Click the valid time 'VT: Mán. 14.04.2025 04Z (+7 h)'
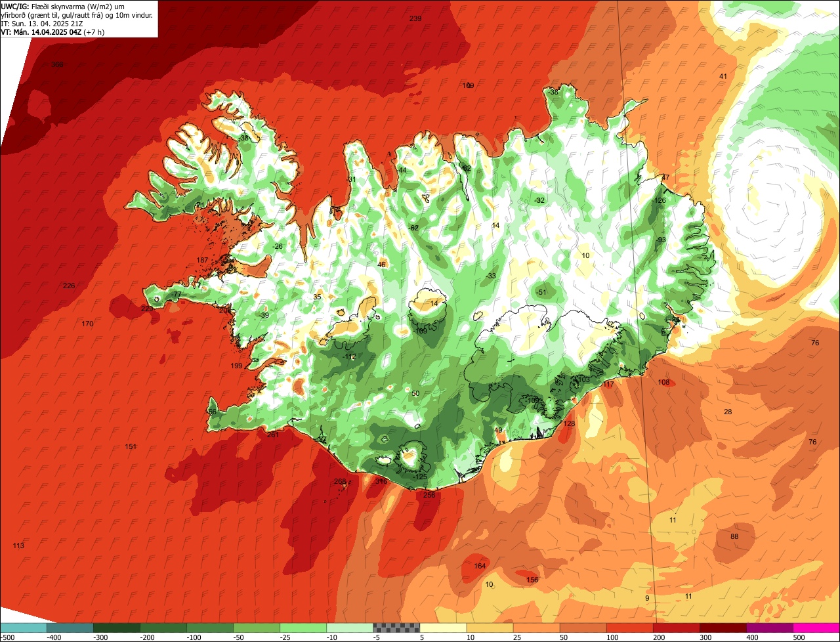840x642 pixels. [x=53, y=32]
